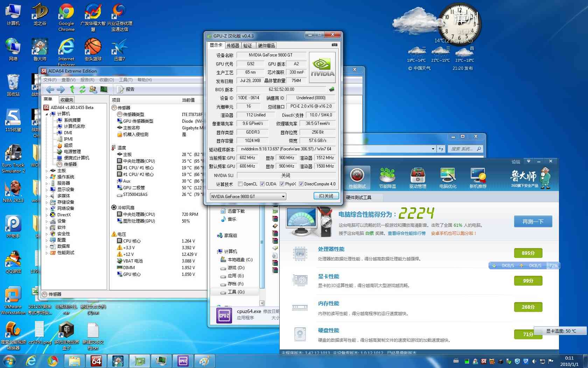Click 硬件测试工具 tab in Ludashi
Image resolution: width=588 pixels, height=368 pixels.
pyautogui.click(x=359, y=198)
